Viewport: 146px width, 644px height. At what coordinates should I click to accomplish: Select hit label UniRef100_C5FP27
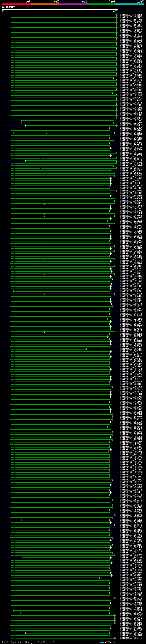(x=131, y=146)
